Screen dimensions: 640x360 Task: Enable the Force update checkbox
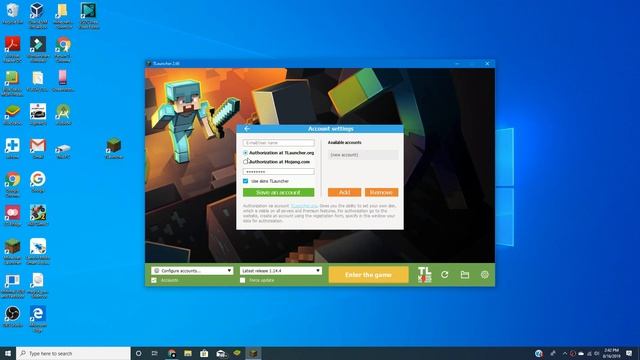tap(242, 280)
